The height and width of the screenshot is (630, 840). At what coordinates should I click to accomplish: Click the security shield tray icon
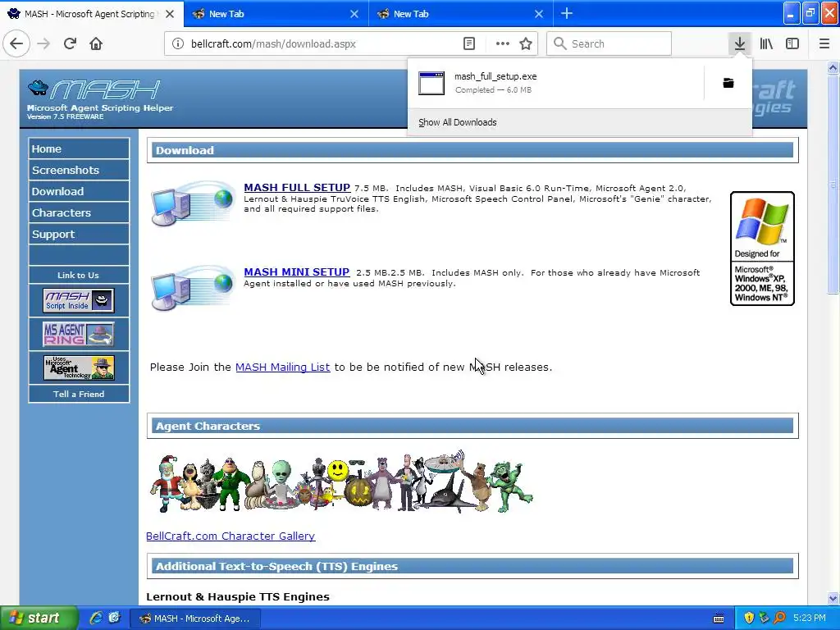point(749,619)
